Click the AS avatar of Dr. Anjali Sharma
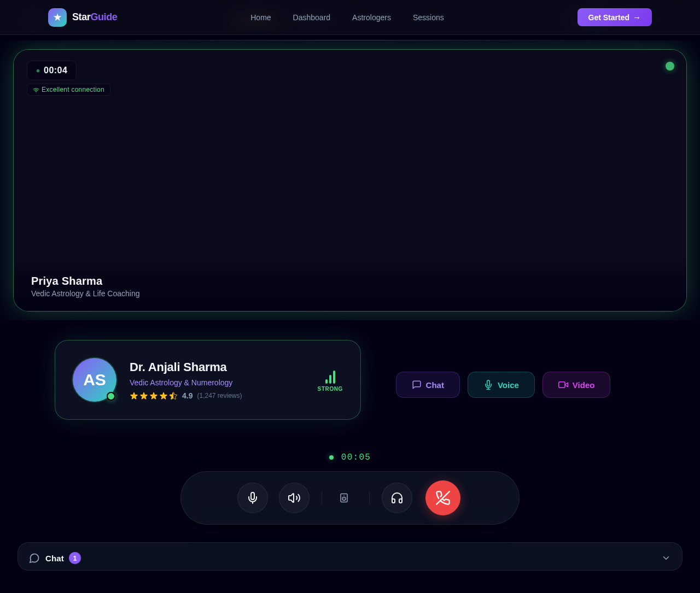Screen dimensions: 700x593 pyautogui.click(x=95, y=380)
